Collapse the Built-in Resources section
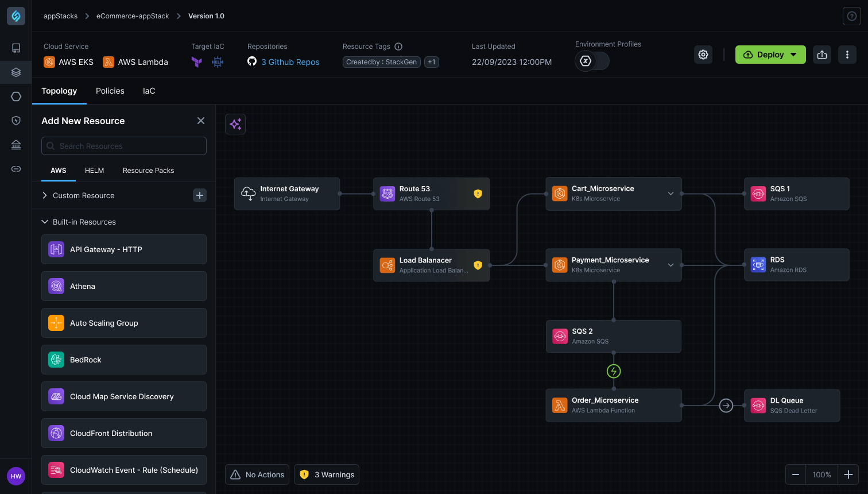Viewport: 868px width, 494px height. coord(45,222)
